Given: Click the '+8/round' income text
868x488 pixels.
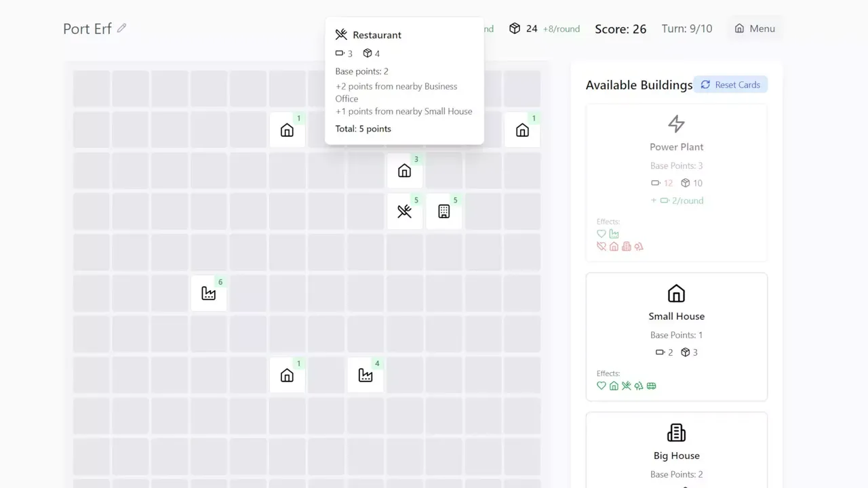Looking at the screenshot, I should [x=561, y=28].
